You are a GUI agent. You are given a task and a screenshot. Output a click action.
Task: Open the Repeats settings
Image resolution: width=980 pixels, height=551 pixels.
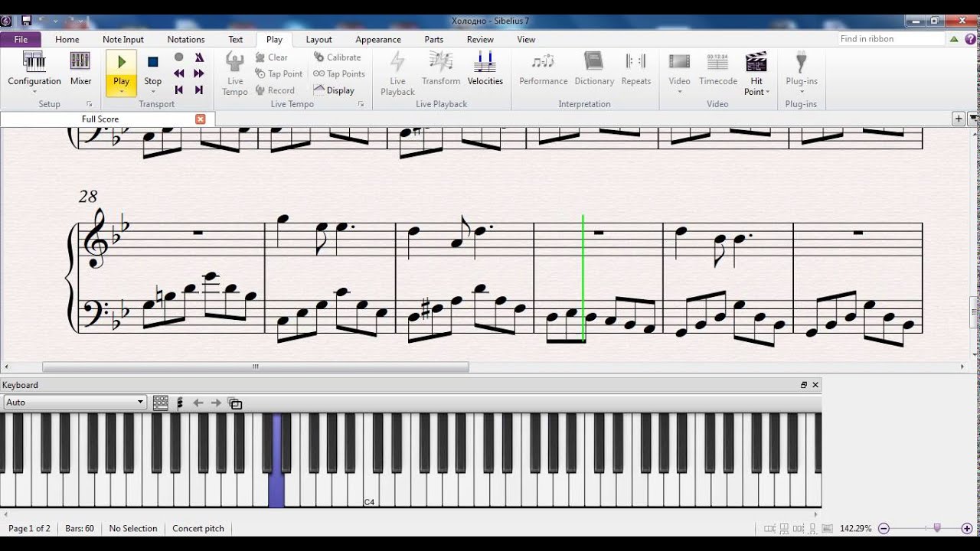tap(636, 69)
